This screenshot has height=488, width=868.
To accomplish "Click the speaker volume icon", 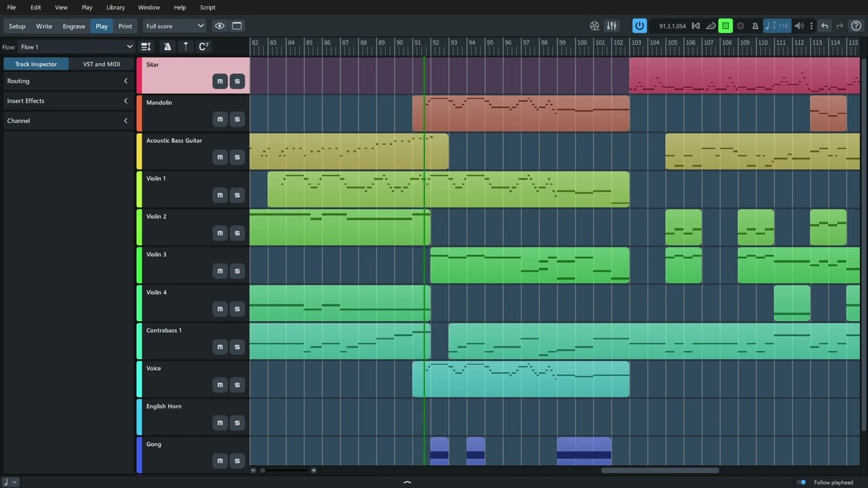I will 799,26.
